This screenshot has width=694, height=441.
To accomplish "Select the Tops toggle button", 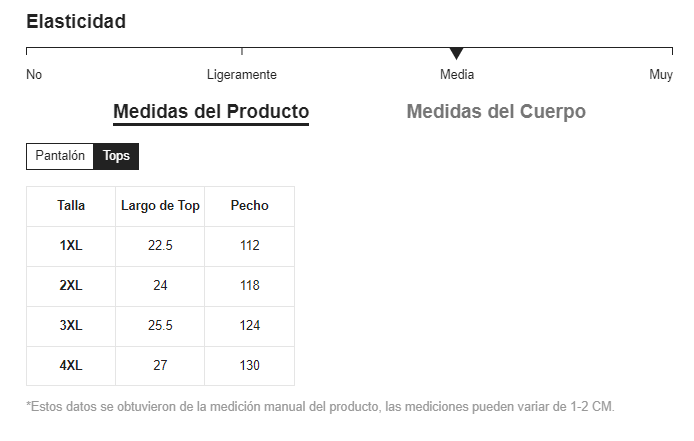I will [x=116, y=157].
